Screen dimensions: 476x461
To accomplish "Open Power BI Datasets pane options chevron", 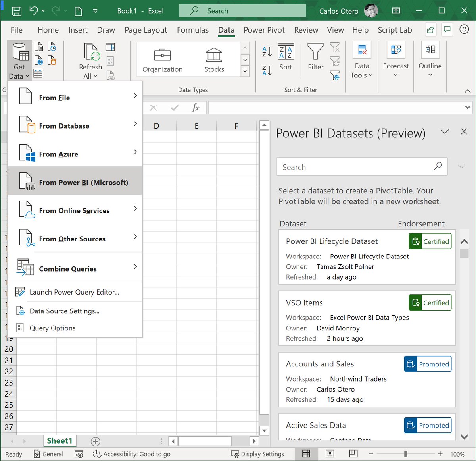I will 445,131.
